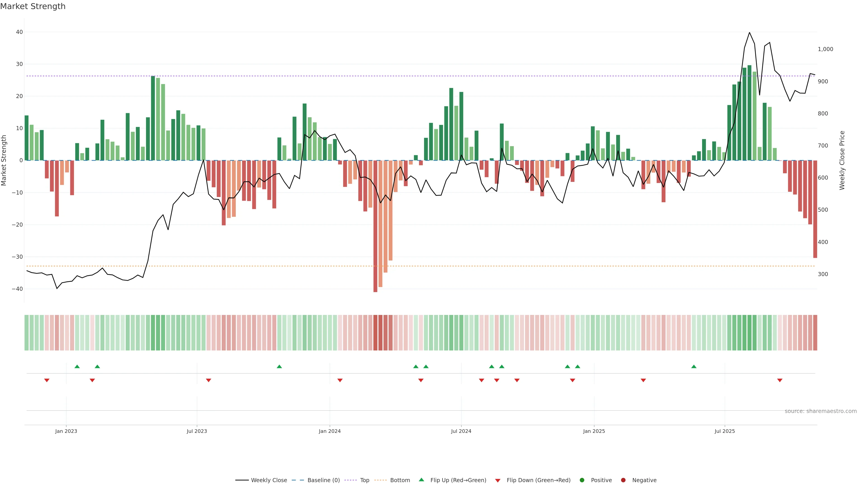Click the Flip Up green triangle legend icon
The image size is (868, 488).
coord(421,480)
